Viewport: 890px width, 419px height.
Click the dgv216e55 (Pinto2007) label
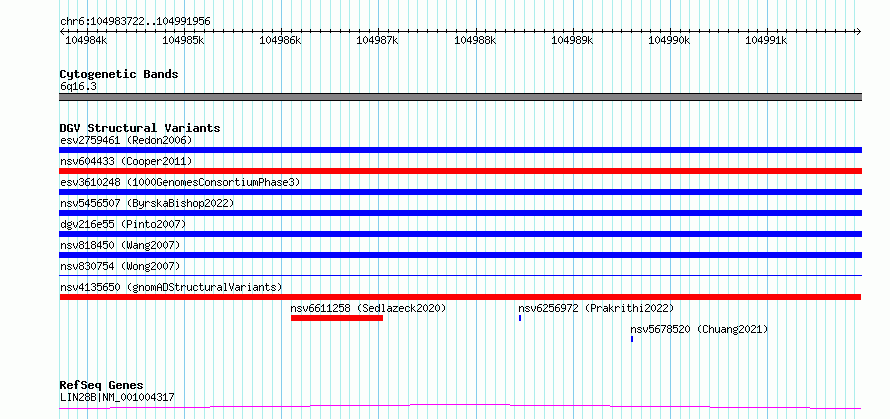[x=123, y=224]
